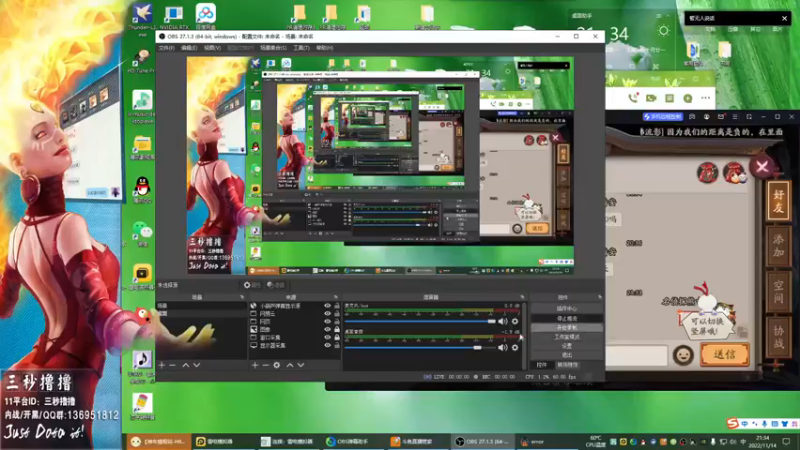Toggle the lock on the globe-icon browser source
Image resolution: width=800 pixels, height=450 pixels.
pyautogui.click(x=337, y=306)
